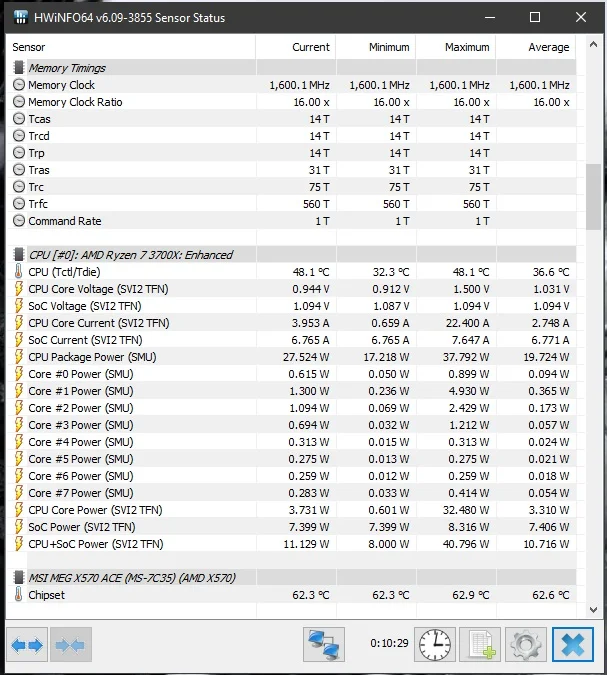607x675 pixels.
Task: Click the 1.500 V maximum core voltage value
Action: coord(471,289)
